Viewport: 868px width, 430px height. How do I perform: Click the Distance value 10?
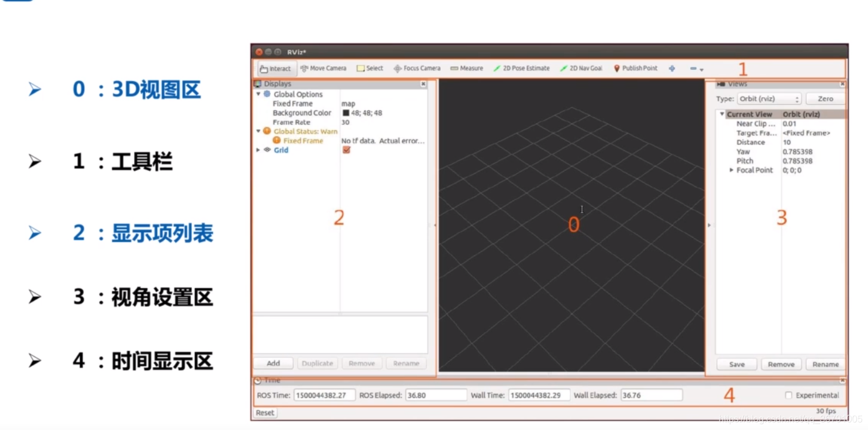(787, 143)
